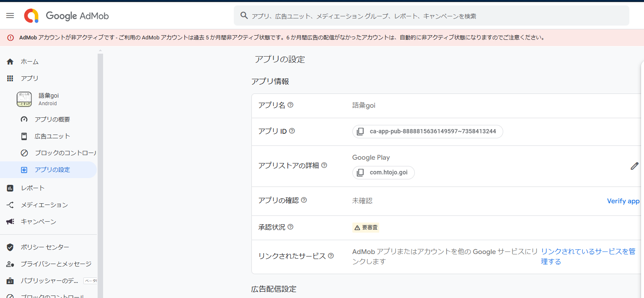The height and width of the screenshot is (298, 644).
Task: Show help for アプリストアの詳細
Action: click(324, 166)
